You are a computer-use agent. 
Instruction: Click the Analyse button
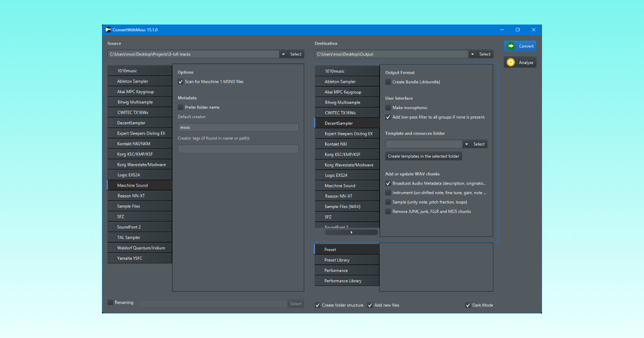(x=520, y=62)
